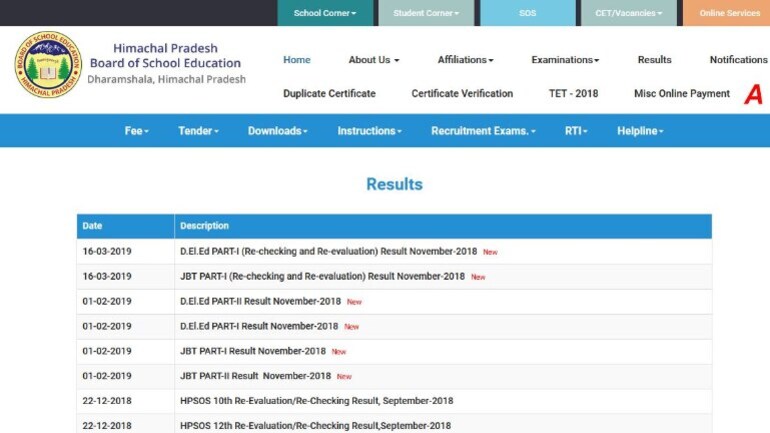Screen dimensions: 770x433
Task: Expand the Fee menu in blue bar
Action: [x=136, y=131]
